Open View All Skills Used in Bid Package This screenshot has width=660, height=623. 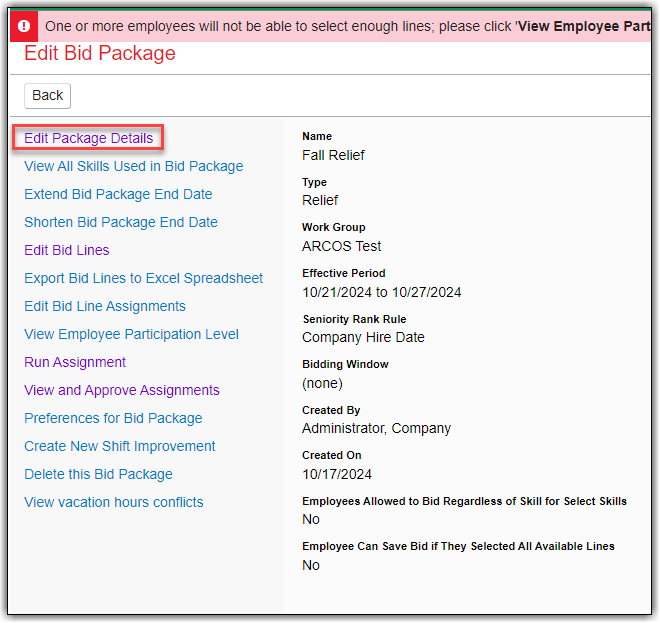133,166
